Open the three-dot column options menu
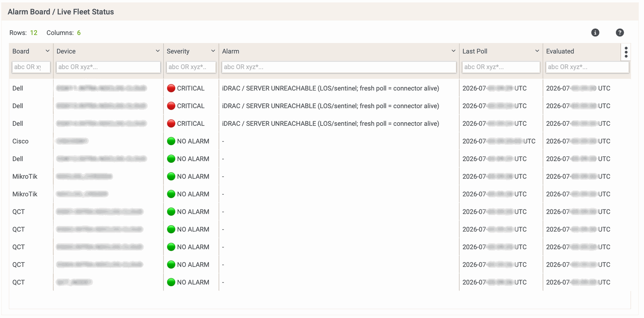The image size is (644, 318). point(626,52)
